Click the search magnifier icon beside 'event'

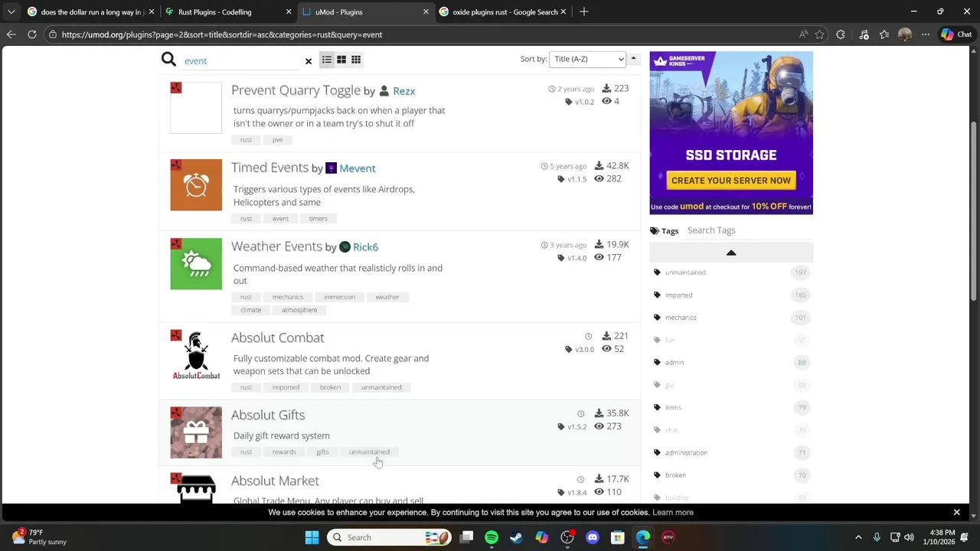pos(168,60)
